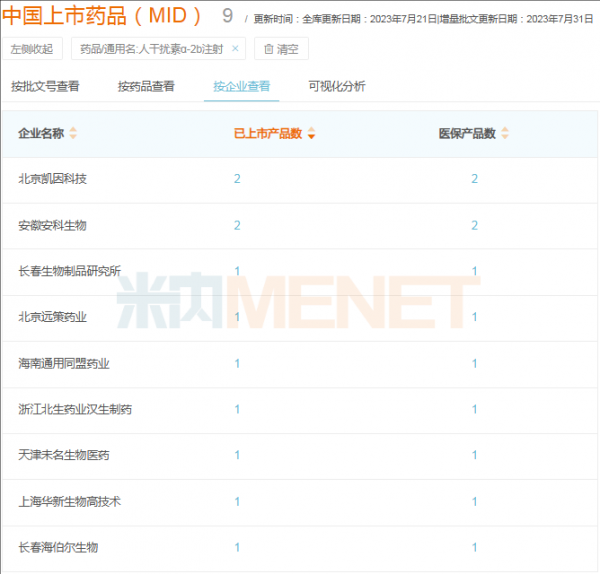Image resolution: width=600 pixels, height=574 pixels.
Task: Click 安徽安科生物 医保产品数 value
Action: click(474, 225)
